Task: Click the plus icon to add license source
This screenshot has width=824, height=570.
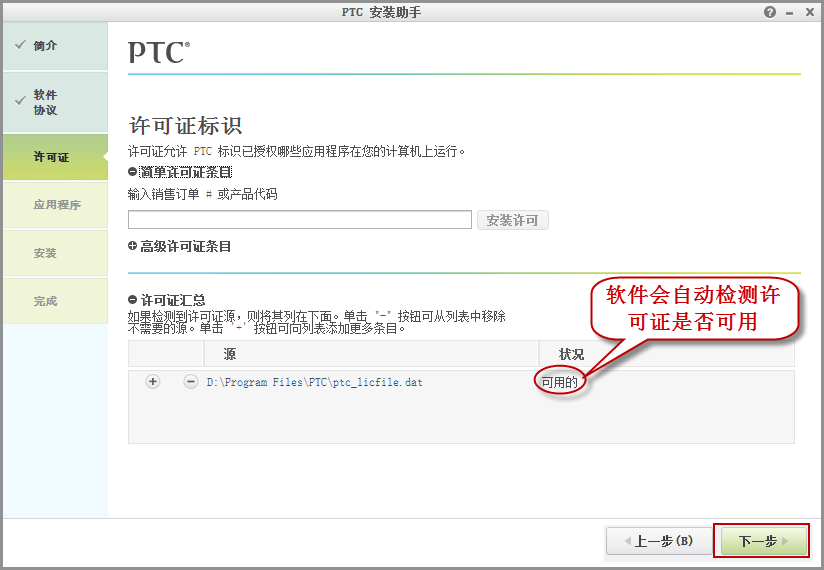Action: tap(152, 381)
